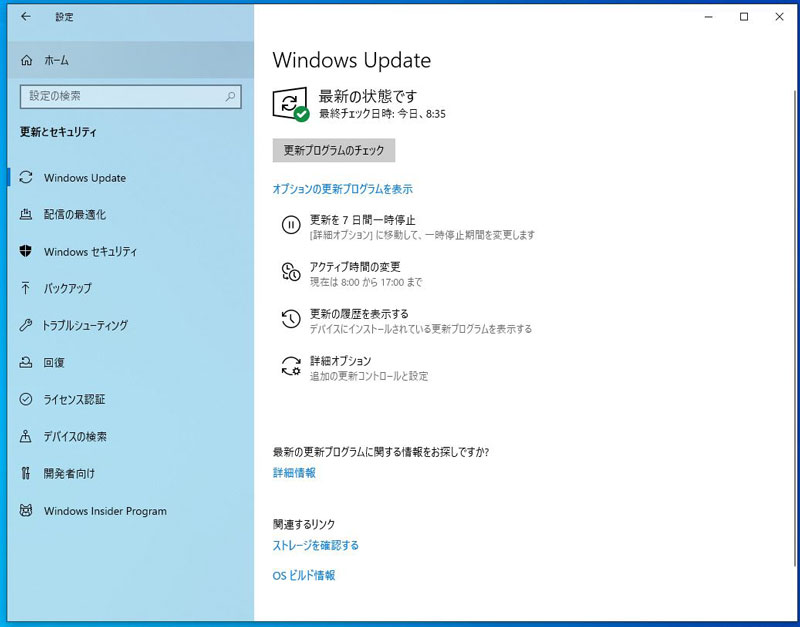Open デバイスの検索 in the sidebar

pos(131,436)
